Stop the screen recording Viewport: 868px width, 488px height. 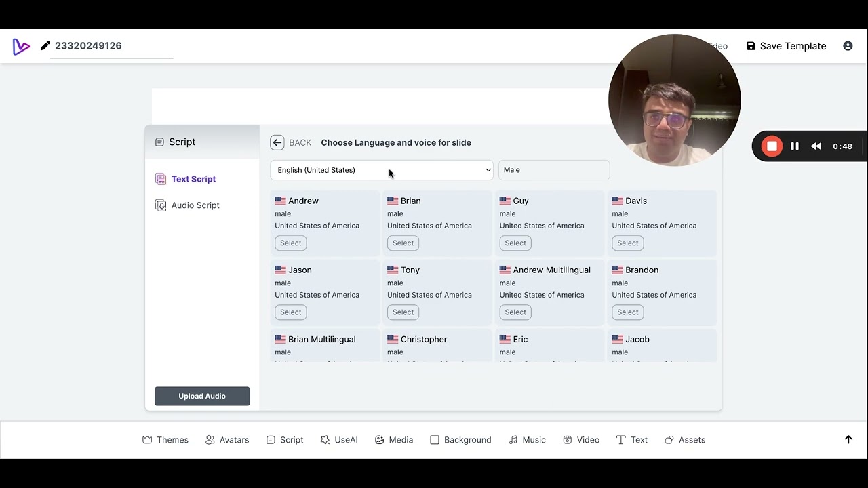click(x=772, y=146)
